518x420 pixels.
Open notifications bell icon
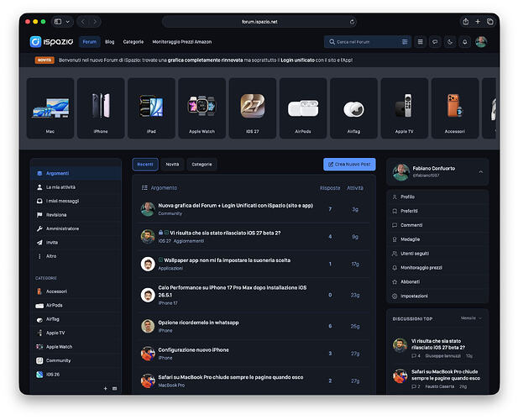click(x=465, y=42)
